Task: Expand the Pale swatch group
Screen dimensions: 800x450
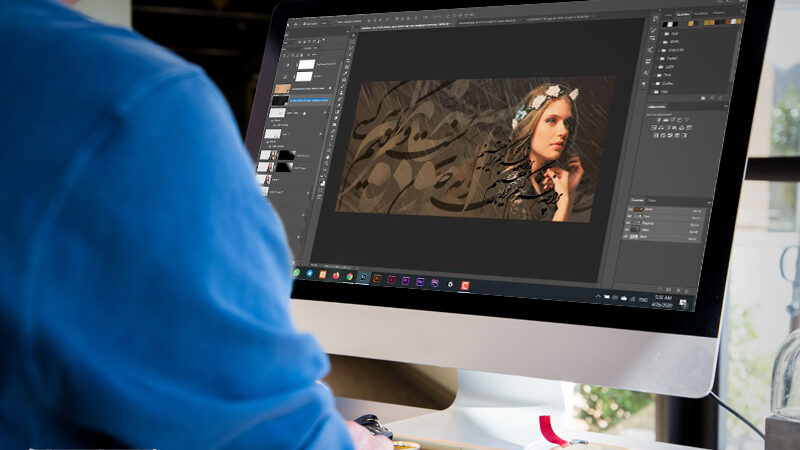Action: point(651,92)
